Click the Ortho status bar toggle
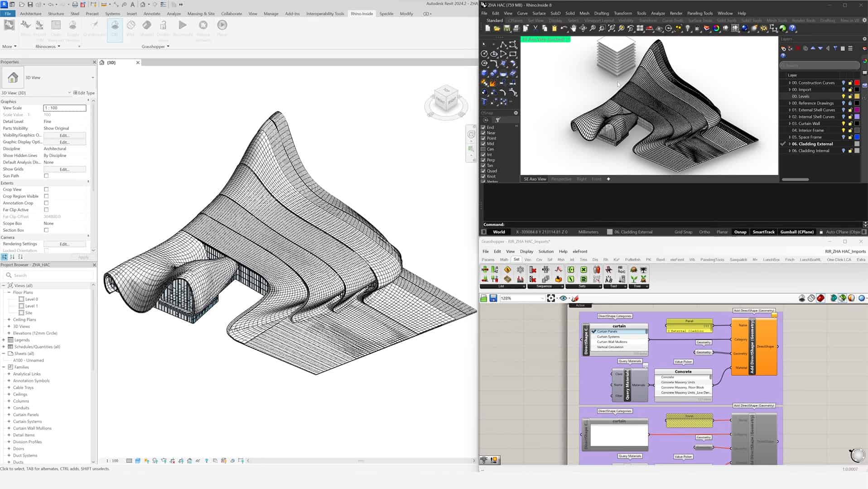This screenshot has width=868, height=489. tap(704, 231)
